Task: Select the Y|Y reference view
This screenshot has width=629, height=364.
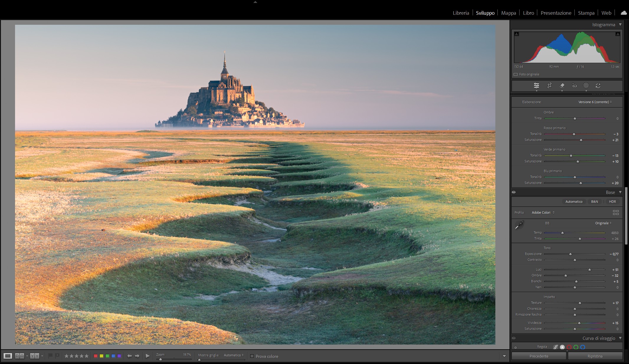Action: coord(35,356)
